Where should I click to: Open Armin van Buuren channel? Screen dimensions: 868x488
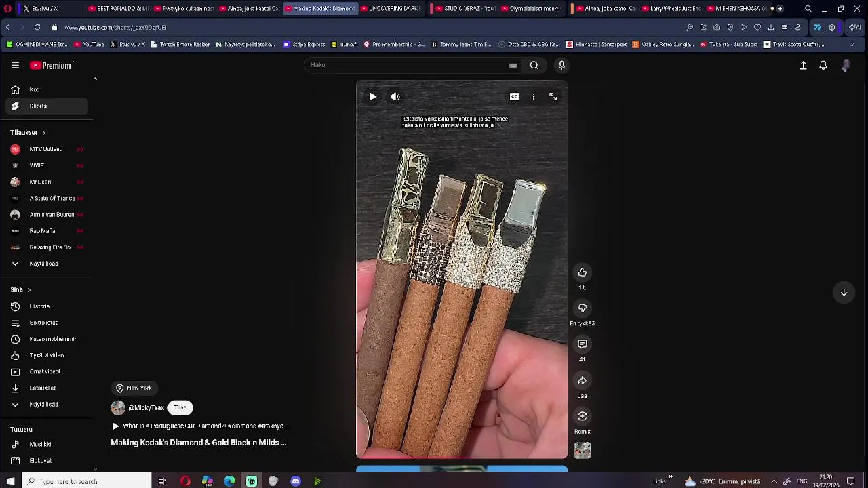[47, 214]
